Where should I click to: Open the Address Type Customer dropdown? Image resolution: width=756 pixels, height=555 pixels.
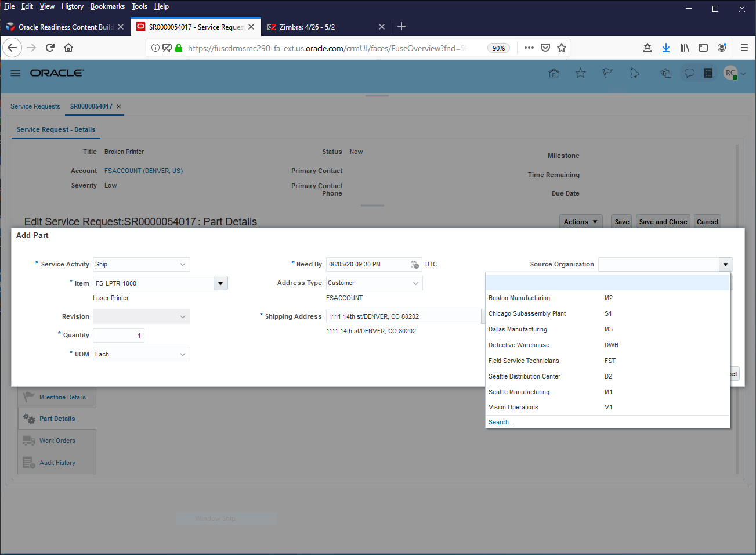point(415,283)
